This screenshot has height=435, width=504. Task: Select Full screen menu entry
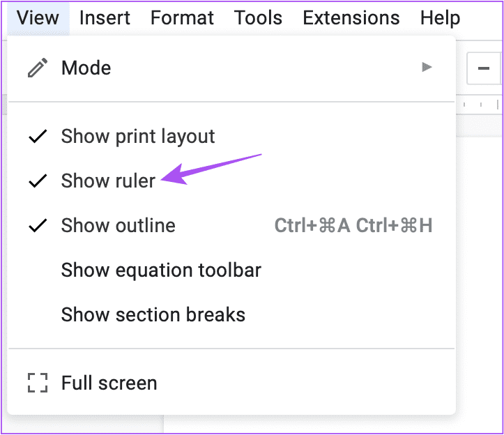point(231,383)
